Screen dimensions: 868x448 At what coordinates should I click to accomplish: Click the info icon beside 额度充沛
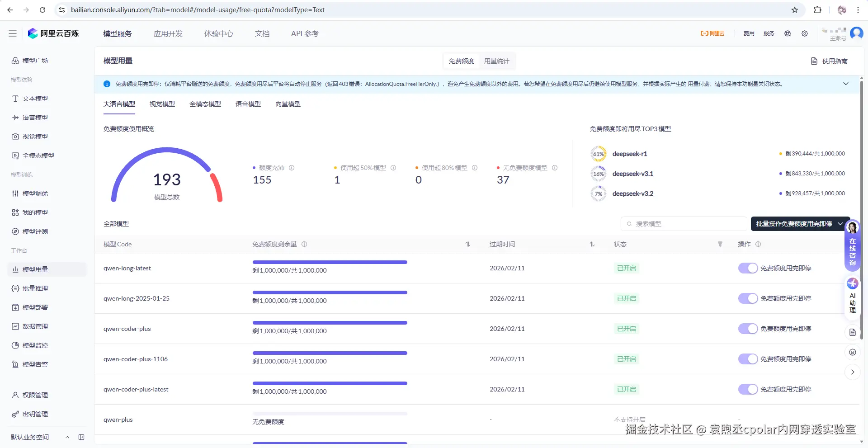(x=292, y=168)
